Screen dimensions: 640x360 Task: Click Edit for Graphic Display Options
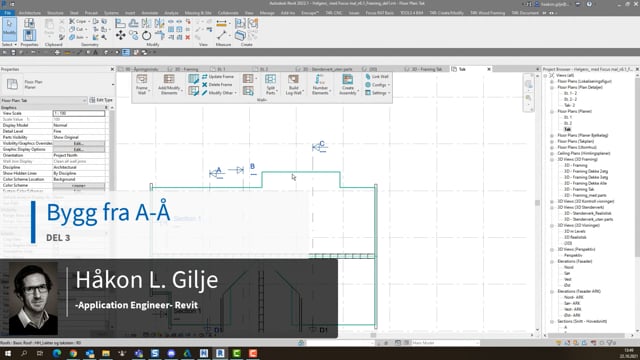tap(78, 149)
